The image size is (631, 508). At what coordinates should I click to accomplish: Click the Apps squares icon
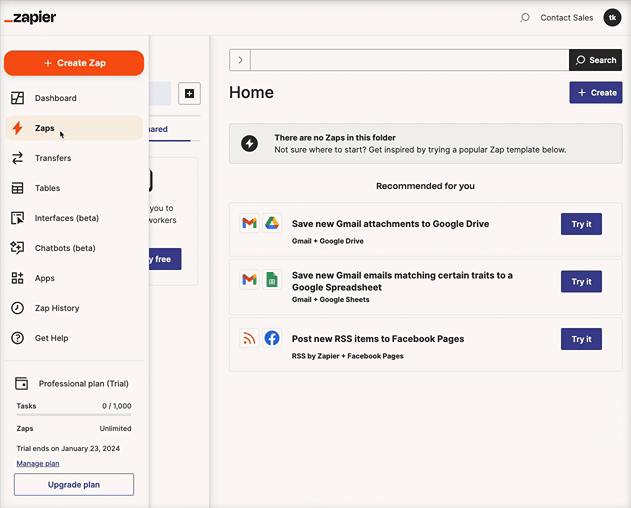click(17, 278)
